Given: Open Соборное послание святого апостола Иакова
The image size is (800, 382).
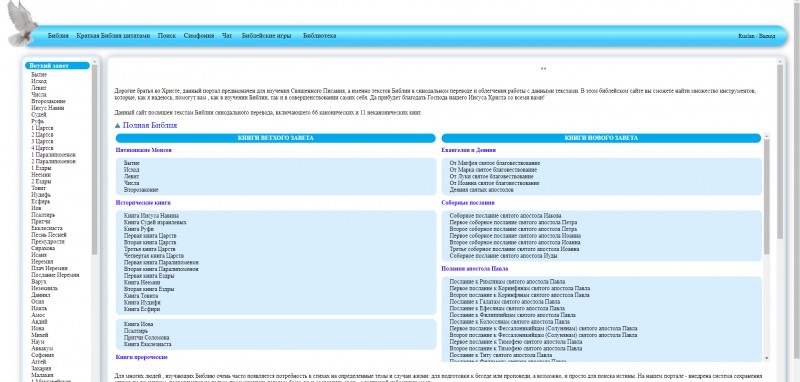Looking at the screenshot, I should pyautogui.click(x=505, y=216).
